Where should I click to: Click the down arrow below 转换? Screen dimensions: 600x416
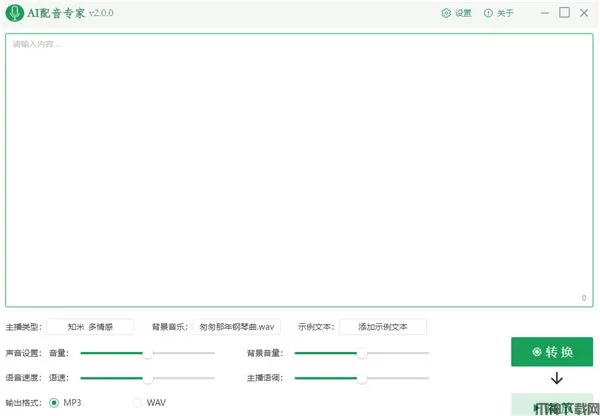pyautogui.click(x=557, y=379)
